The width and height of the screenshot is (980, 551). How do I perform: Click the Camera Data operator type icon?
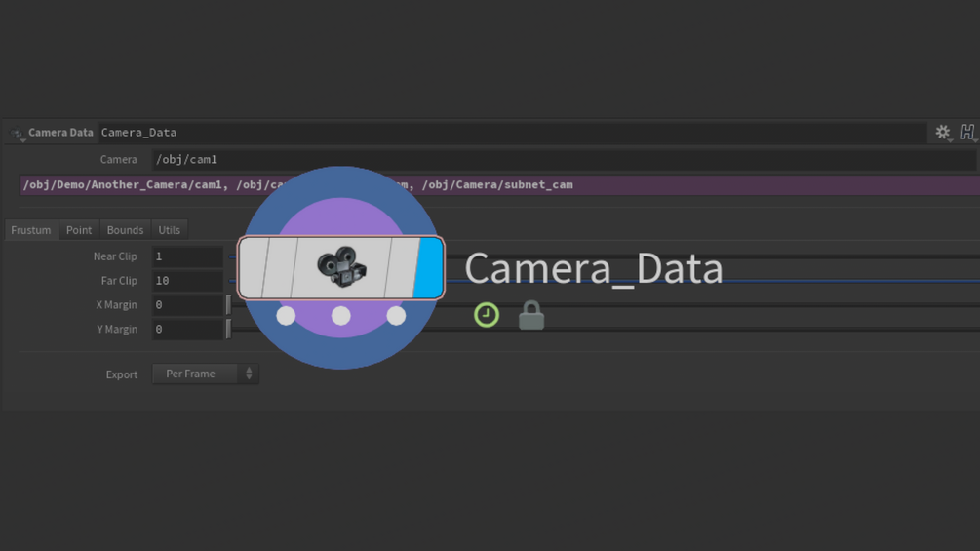17,133
